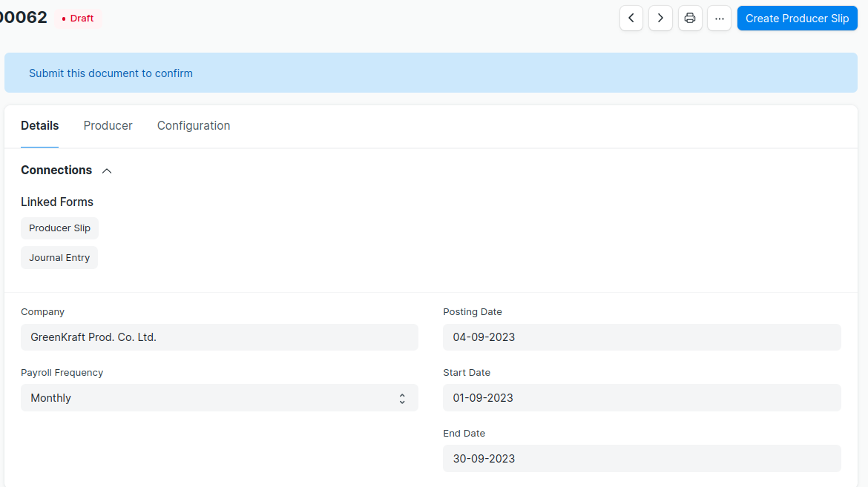Click the document number title
868x487 pixels.
(x=22, y=18)
